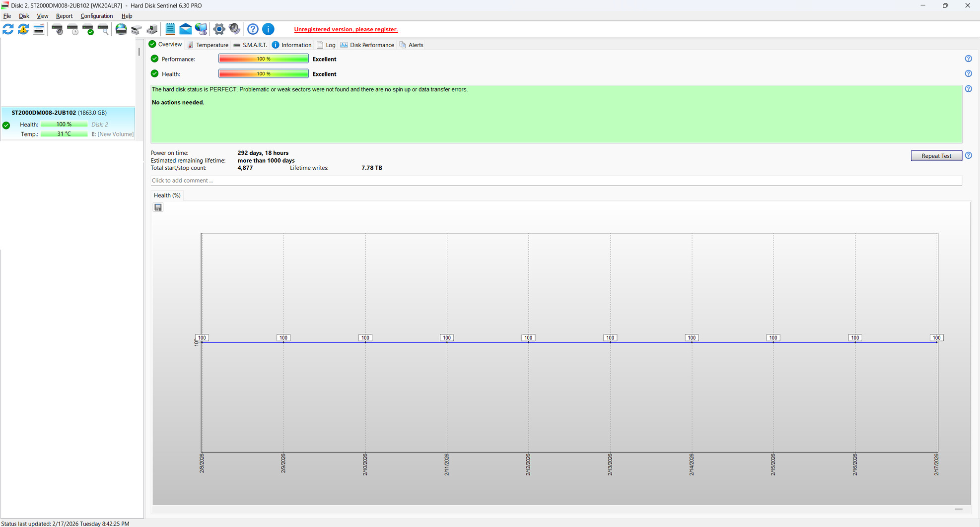980x527 pixels.
Task: Click the help icon next to Repeat Test
Action: pyautogui.click(x=968, y=155)
